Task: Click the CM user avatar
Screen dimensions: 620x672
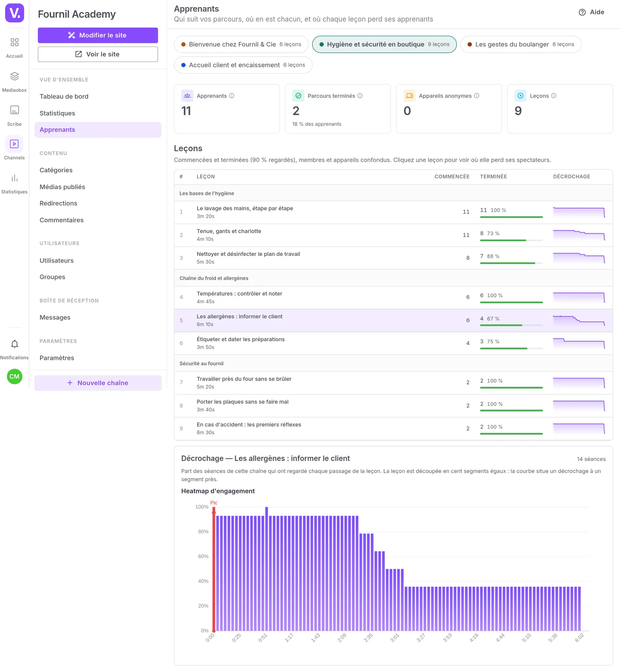Action: click(x=15, y=377)
